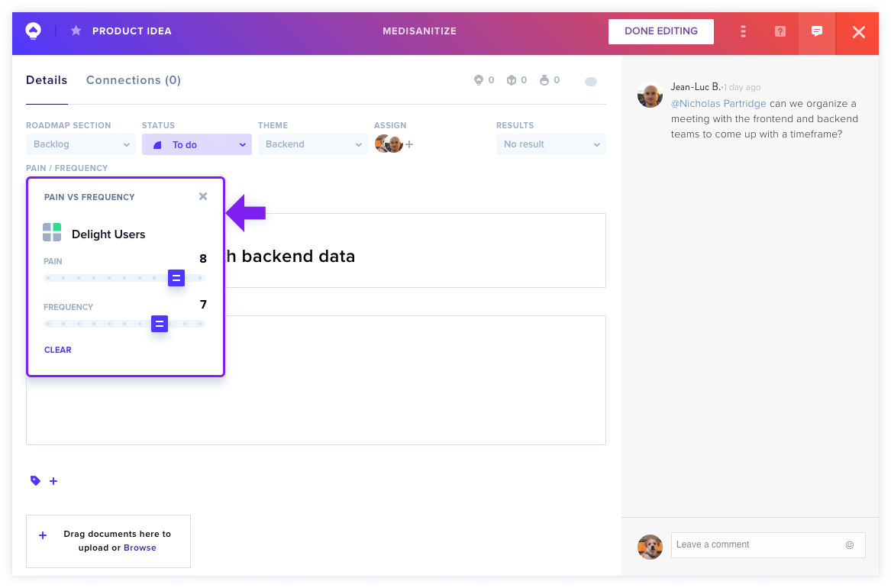Click the Done Editing button

pyautogui.click(x=661, y=31)
